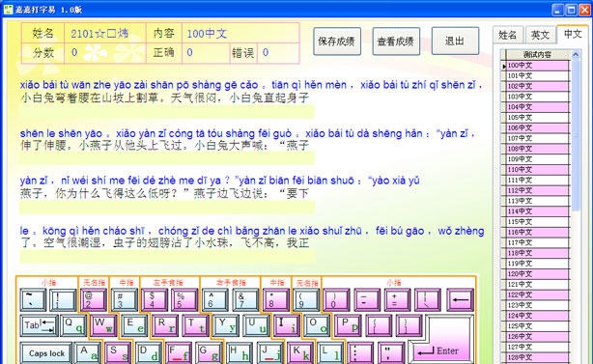Click the fourth typing input line
Screen dimensions: 593x364
[x=167, y=257]
